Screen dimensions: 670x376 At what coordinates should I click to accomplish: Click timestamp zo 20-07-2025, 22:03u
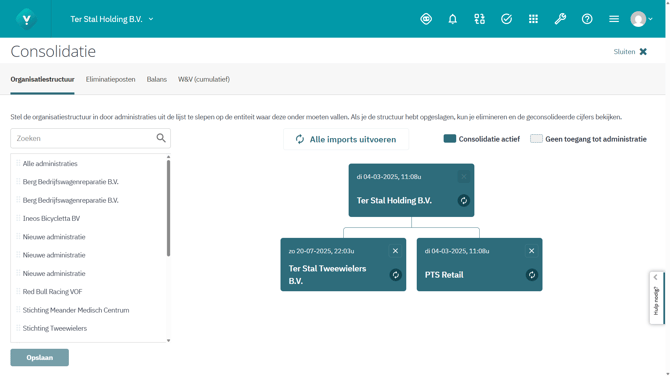pyautogui.click(x=321, y=251)
